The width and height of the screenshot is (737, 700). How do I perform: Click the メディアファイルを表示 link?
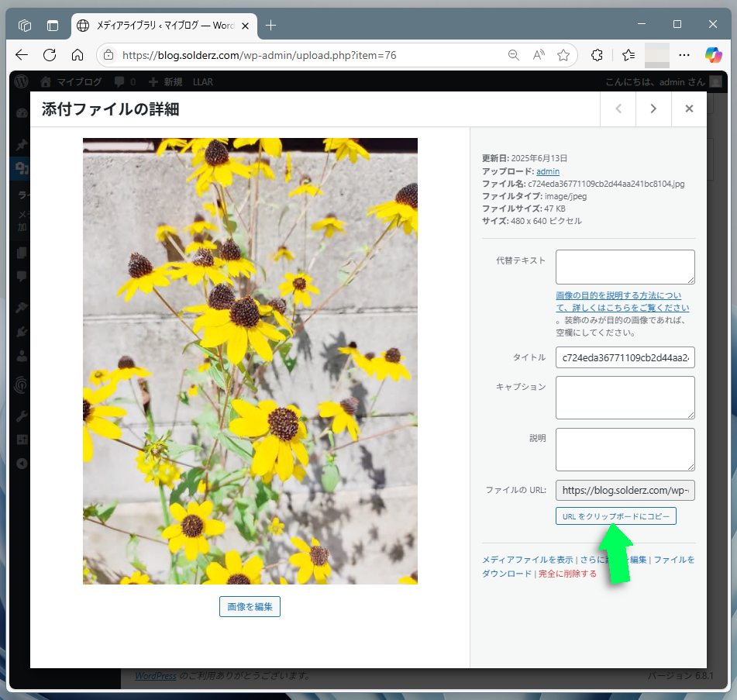[x=527, y=560]
